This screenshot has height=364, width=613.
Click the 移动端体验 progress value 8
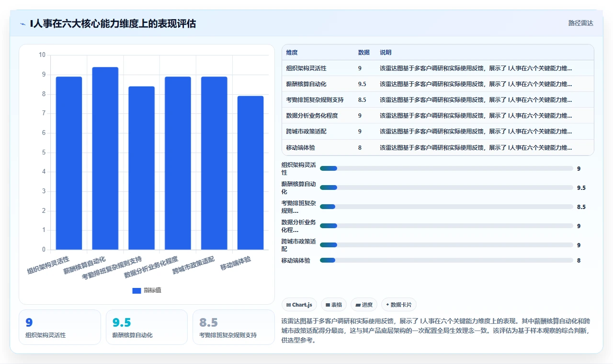coord(579,261)
